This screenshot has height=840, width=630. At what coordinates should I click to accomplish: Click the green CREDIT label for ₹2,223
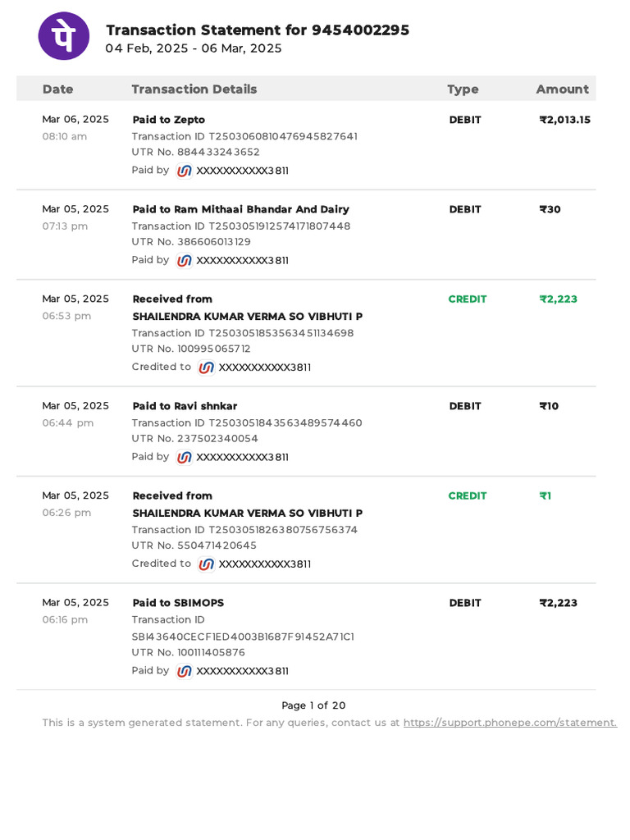pos(467,299)
